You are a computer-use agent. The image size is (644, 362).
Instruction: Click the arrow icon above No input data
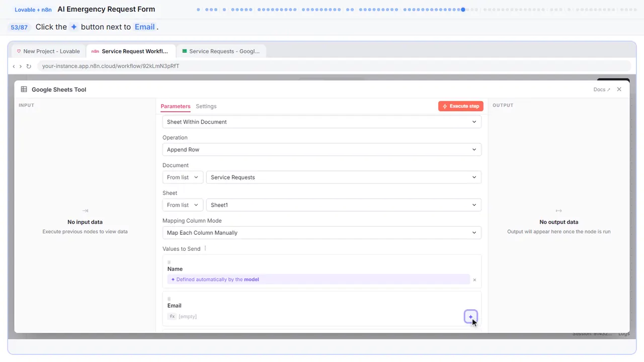tap(85, 211)
